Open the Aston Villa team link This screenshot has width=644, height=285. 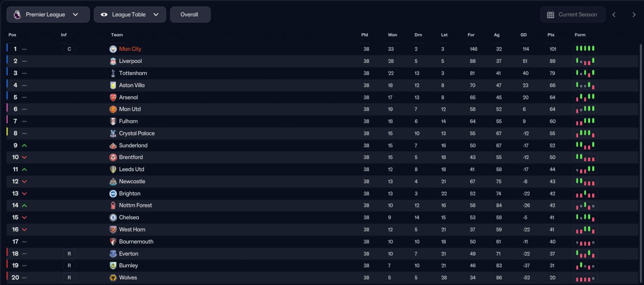tap(132, 85)
